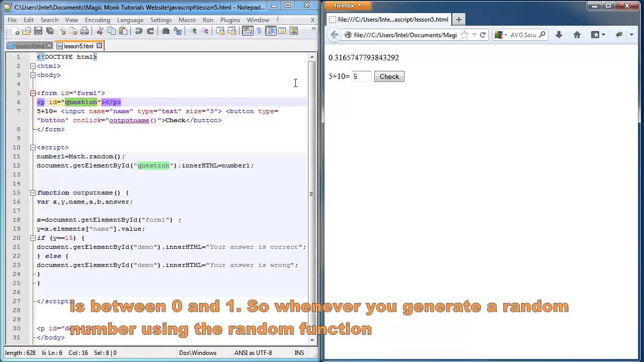Open search engine dropdown in Firefox

[501, 35]
